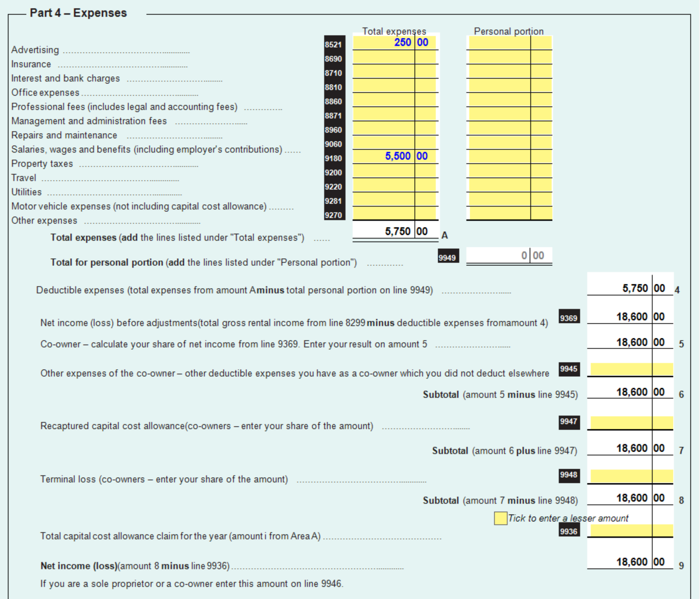Screen dimensions: 700x599
Task: Select the line 9936 capital cost allowance field
Action: tap(632, 530)
